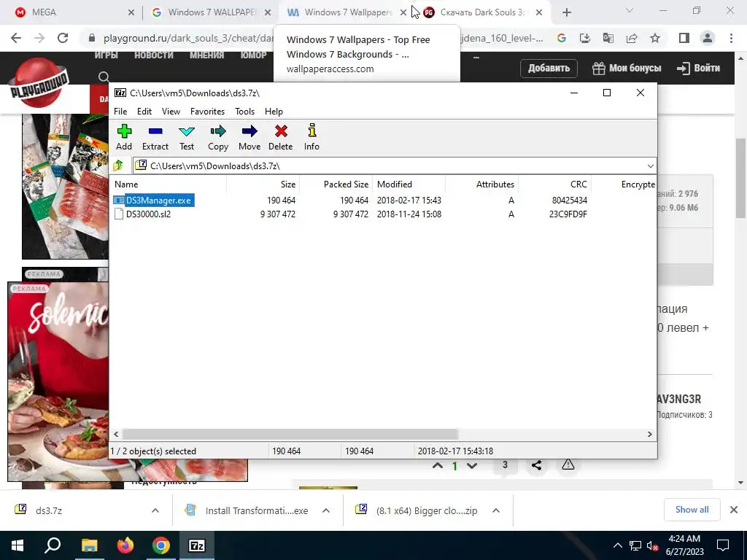Click Show all downloads button
Viewport: 747px width, 560px height.
pos(692,510)
